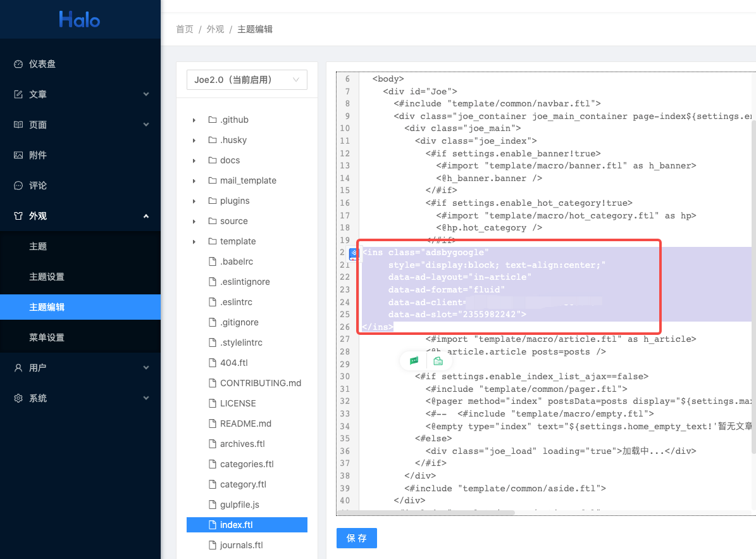Open 菜单设置 menu item

47,337
